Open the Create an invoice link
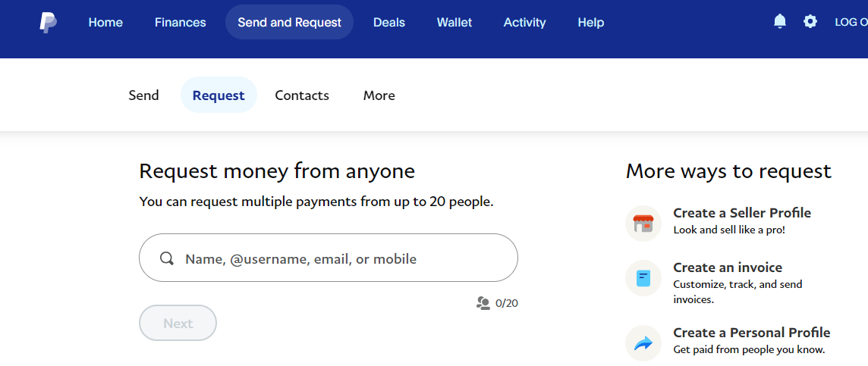Screen dimensions: 868x366 point(728,267)
